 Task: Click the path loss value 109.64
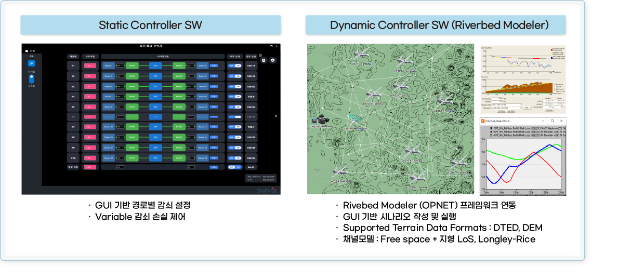pyautogui.click(x=251, y=107)
